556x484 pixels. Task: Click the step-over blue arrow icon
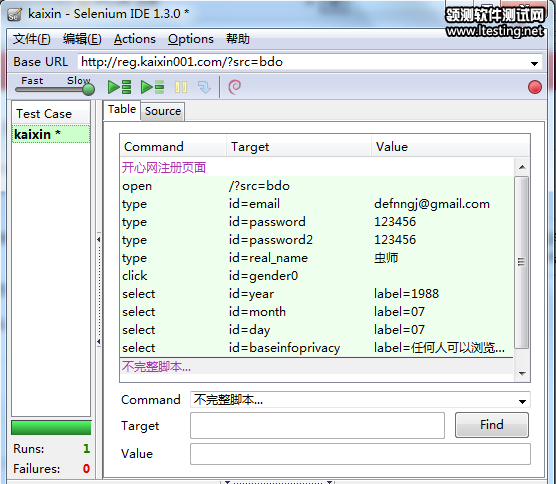pyautogui.click(x=205, y=87)
